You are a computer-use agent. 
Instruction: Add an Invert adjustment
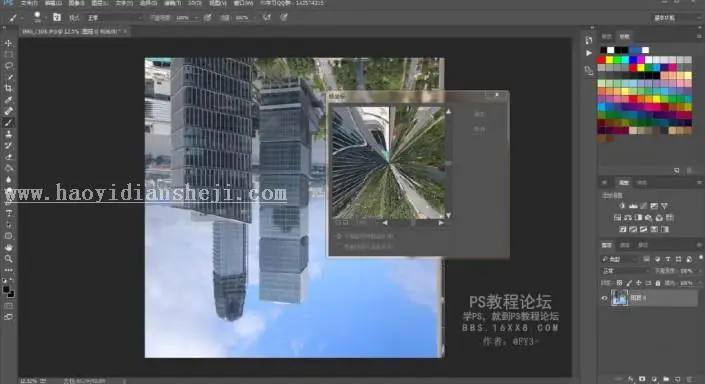coord(623,229)
